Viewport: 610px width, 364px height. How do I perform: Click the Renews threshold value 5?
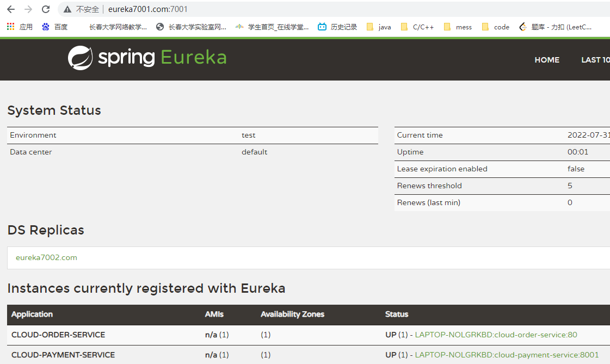click(570, 186)
